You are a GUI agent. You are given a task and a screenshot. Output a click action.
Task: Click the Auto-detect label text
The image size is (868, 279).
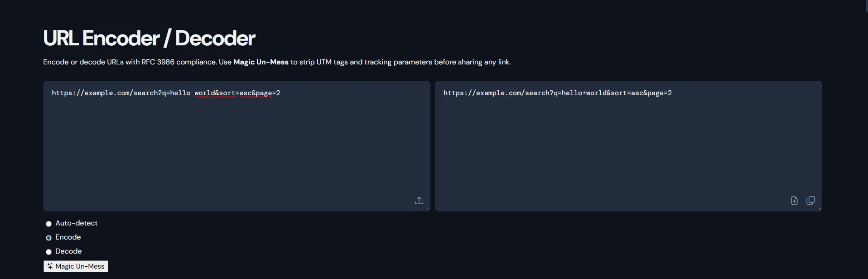[77, 223]
